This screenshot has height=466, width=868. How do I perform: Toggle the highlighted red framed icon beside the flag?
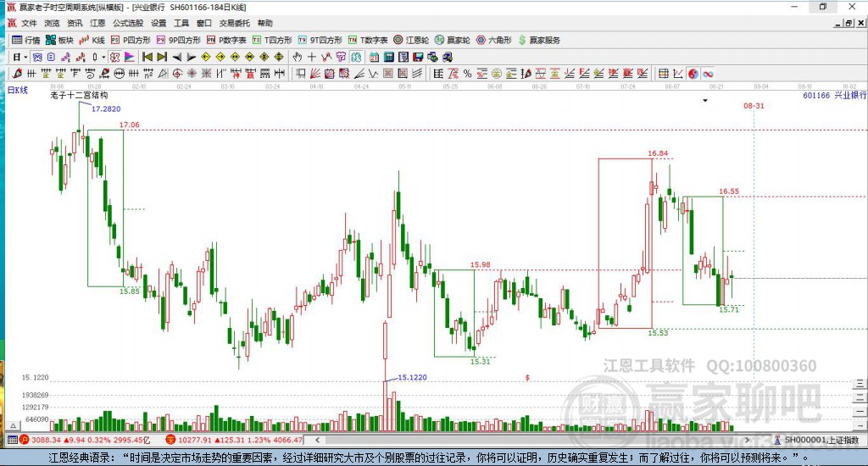(114, 57)
